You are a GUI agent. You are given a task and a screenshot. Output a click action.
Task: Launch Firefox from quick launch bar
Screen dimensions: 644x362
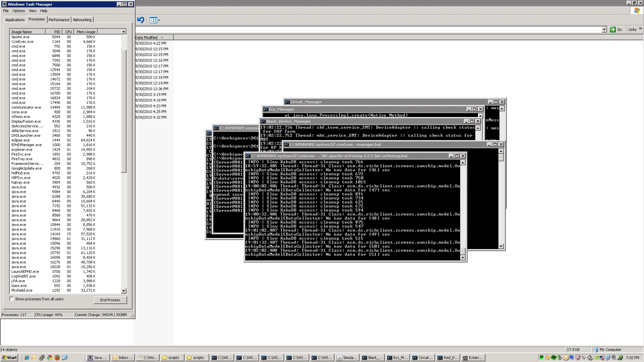coord(57,358)
